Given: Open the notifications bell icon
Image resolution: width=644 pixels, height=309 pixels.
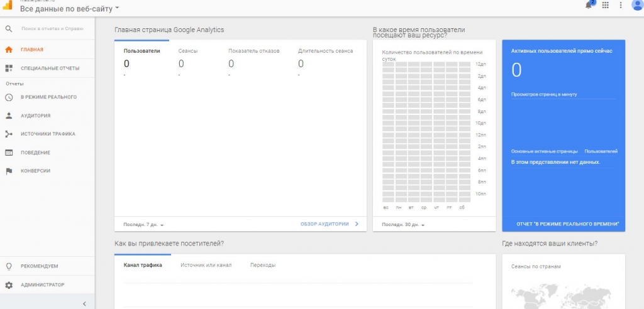Looking at the screenshot, I should point(589,5).
